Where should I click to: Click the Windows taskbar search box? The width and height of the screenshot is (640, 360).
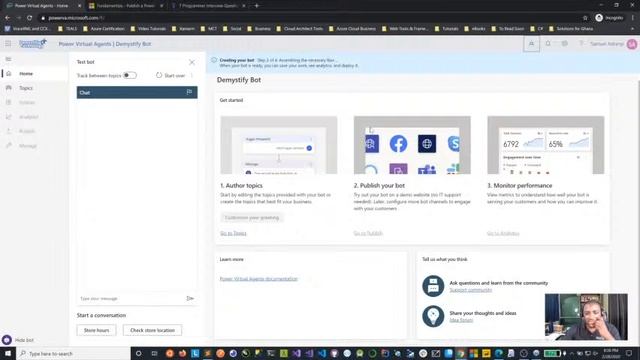pos(73,353)
